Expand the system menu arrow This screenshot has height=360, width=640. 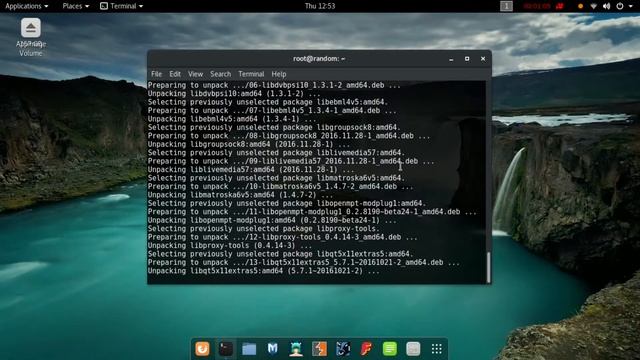[x=631, y=7]
